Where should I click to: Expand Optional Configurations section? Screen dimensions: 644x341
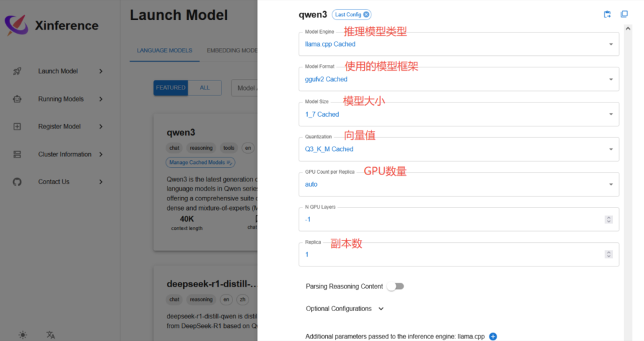(345, 309)
